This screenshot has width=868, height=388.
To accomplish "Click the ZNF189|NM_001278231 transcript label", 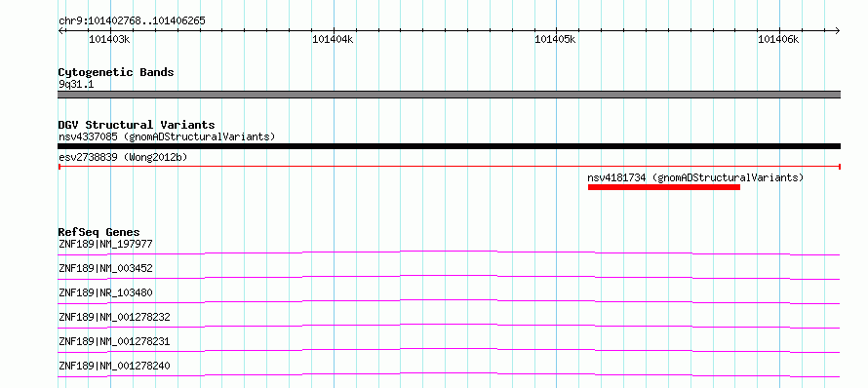I will (x=114, y=341).
